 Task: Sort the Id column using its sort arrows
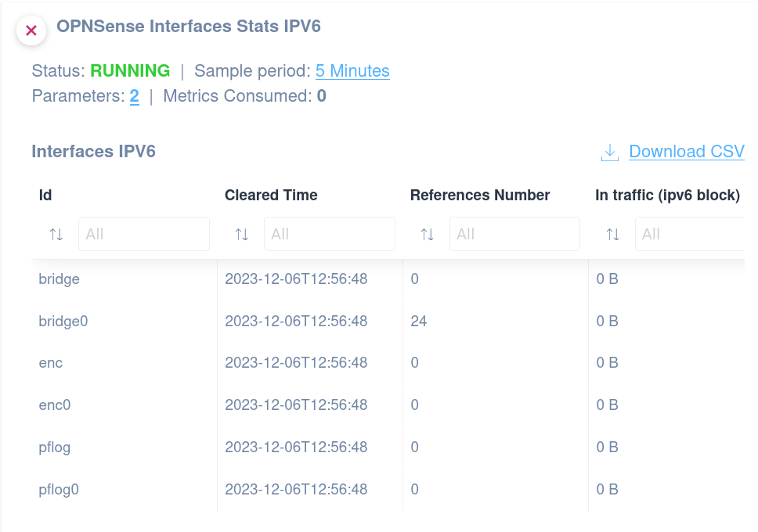[56, 233]
